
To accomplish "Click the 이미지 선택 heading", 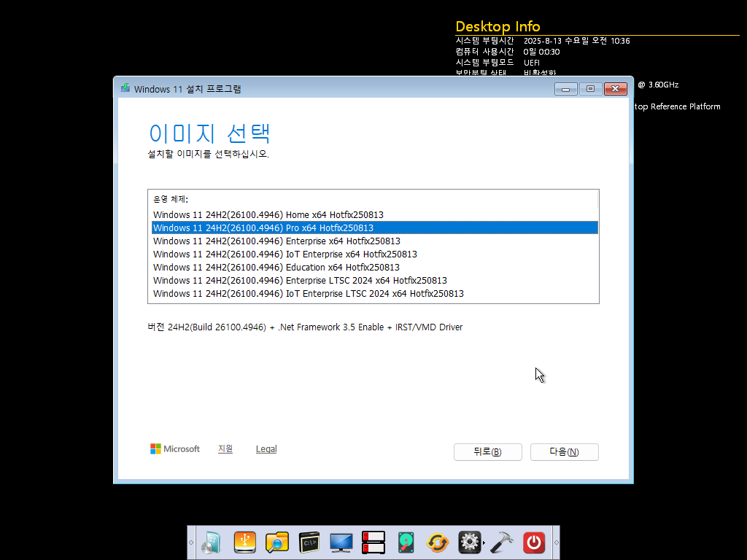I will pos(209,133).
